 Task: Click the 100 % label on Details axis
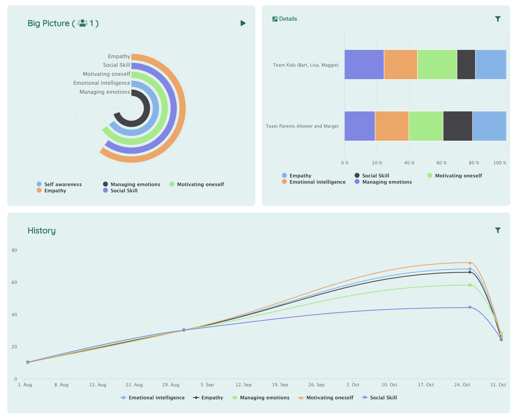500,163
